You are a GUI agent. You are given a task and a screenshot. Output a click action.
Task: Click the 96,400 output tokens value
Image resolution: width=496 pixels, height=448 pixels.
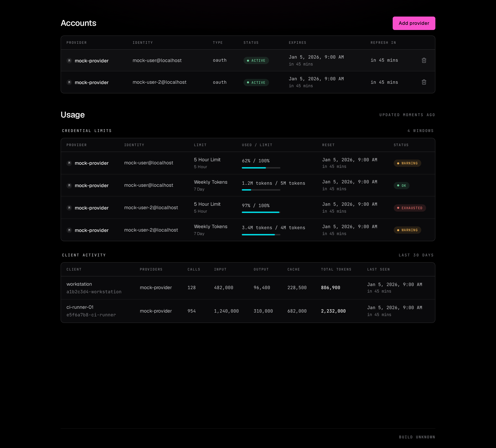click(262, 288)
